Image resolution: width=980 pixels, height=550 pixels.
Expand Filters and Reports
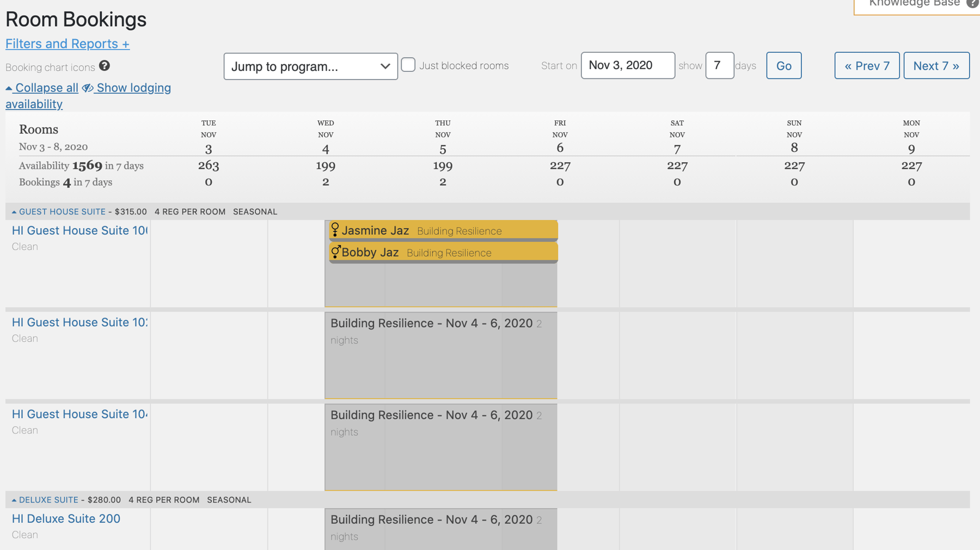pos(68,44)
